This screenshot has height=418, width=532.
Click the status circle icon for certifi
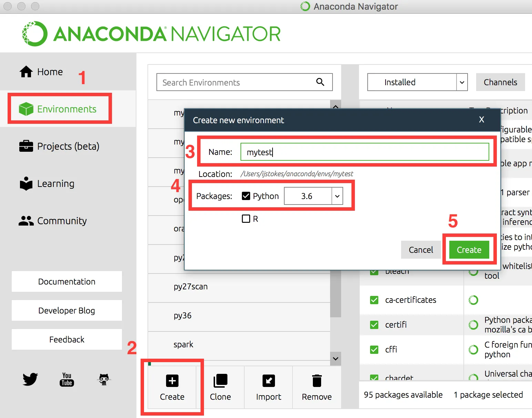point(473,325)
